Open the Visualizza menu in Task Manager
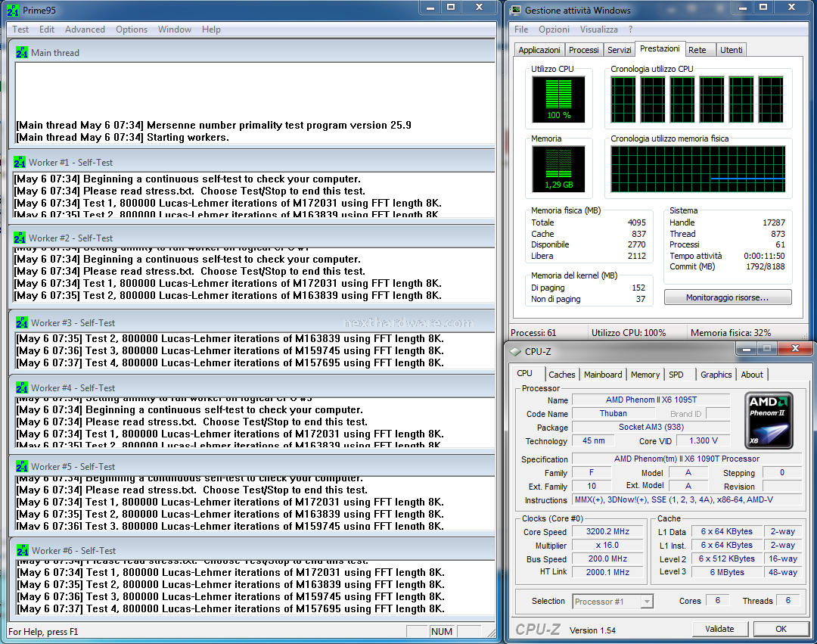This screenshot has width=817, height=644. (598, 30)
